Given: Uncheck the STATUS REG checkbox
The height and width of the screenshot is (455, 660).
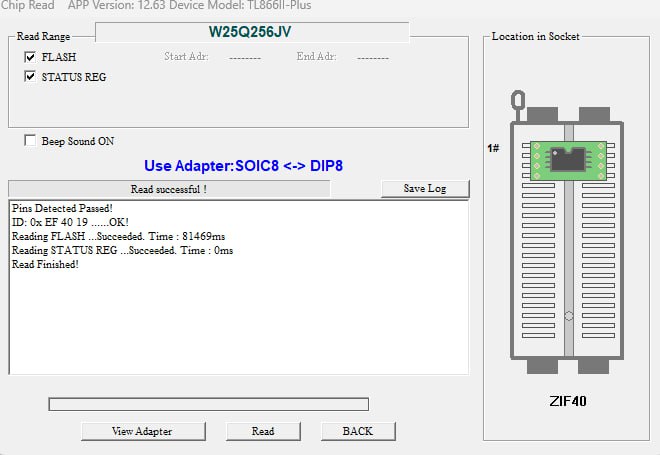Looking at the screenshot, I should [x=30, y=77].
